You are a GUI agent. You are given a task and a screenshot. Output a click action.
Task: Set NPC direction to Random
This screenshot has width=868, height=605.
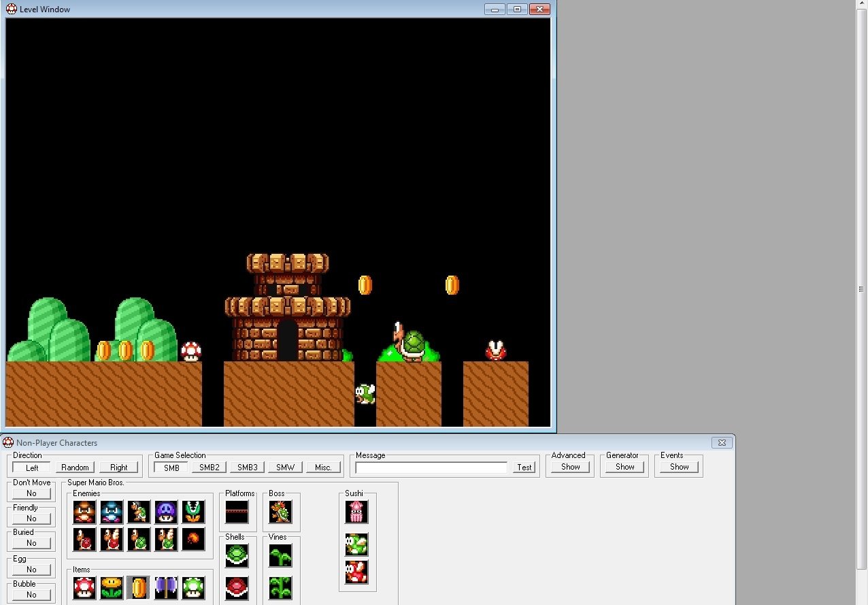pos(76,468)
